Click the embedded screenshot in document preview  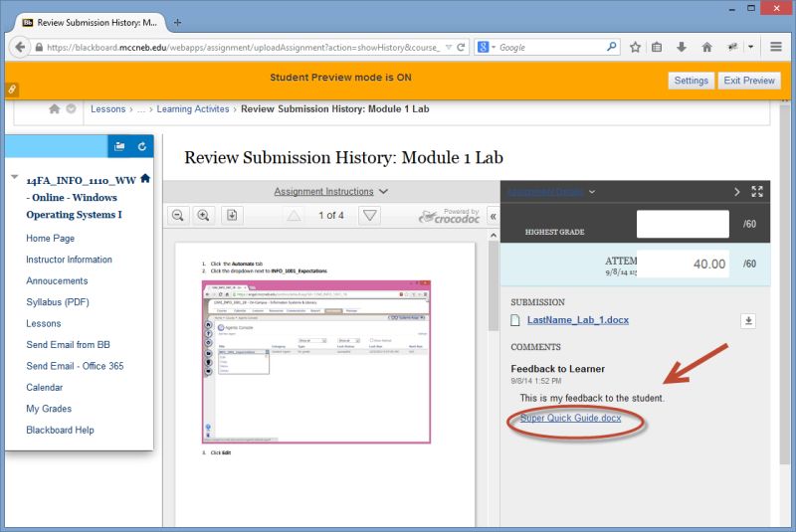(x=316, y=362)
